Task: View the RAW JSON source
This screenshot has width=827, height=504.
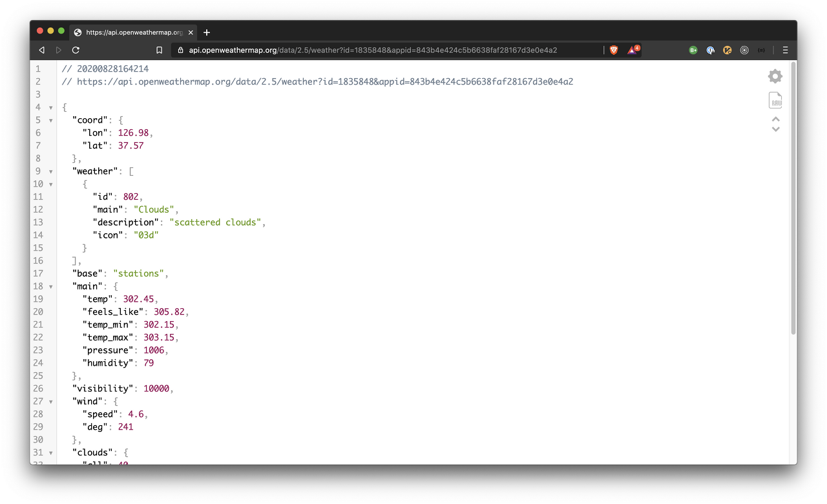Action: point(775,100)
